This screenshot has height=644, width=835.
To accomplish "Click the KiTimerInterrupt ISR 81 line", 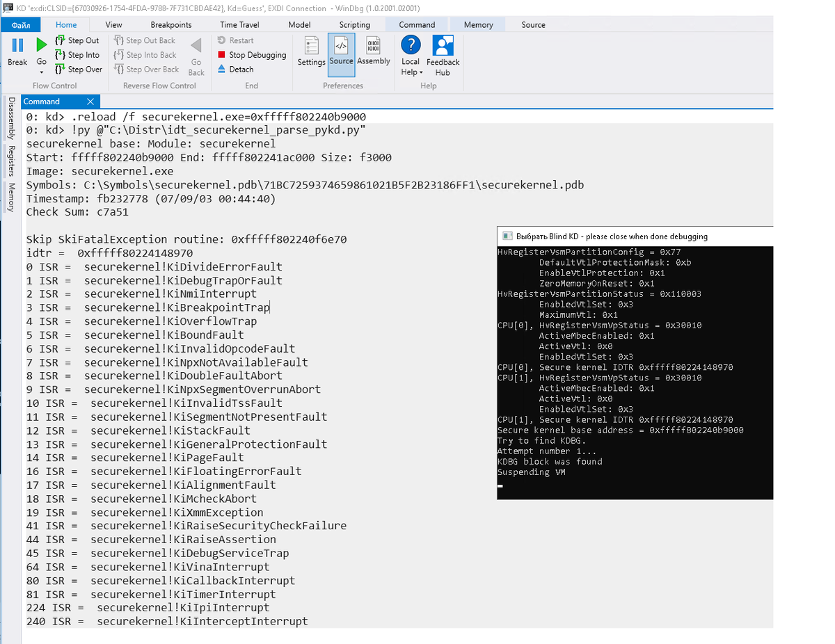I will click(x=151, y=595).
